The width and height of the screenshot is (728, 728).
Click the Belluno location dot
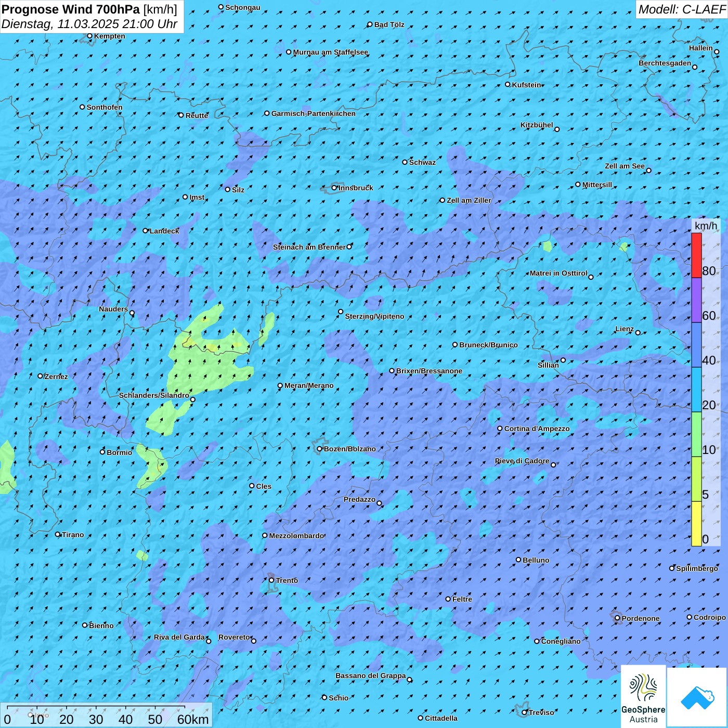point(518,560)
